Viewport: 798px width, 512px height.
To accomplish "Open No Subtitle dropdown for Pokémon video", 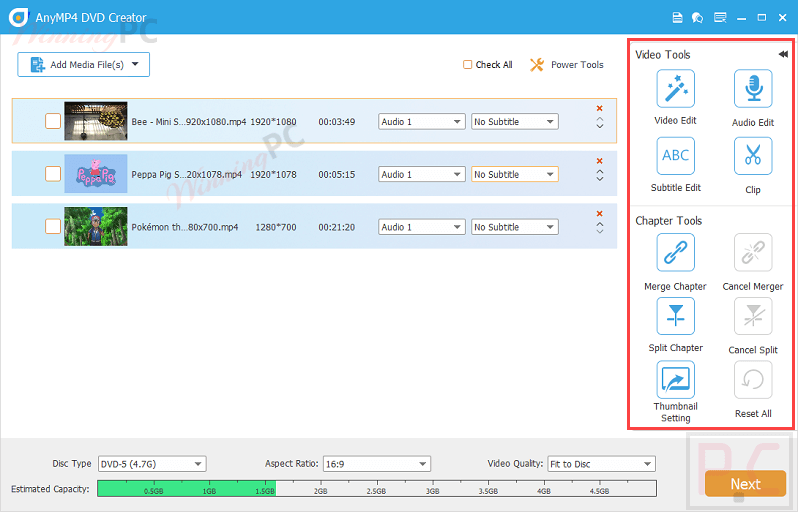I will tap(515, 227).
